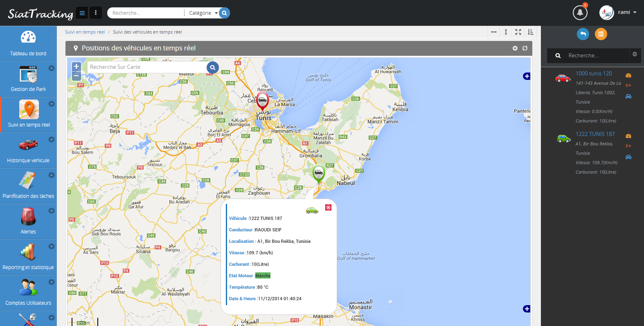
Task: Close the vehicle info popup
Action: pyautogui.click(x=328, y=208)
